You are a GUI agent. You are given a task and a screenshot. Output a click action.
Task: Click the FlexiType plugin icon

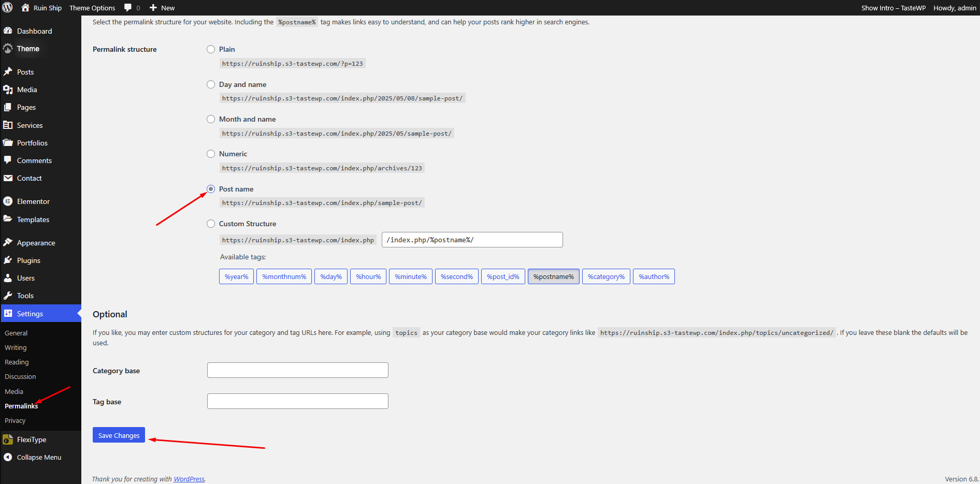pos(8,439)
